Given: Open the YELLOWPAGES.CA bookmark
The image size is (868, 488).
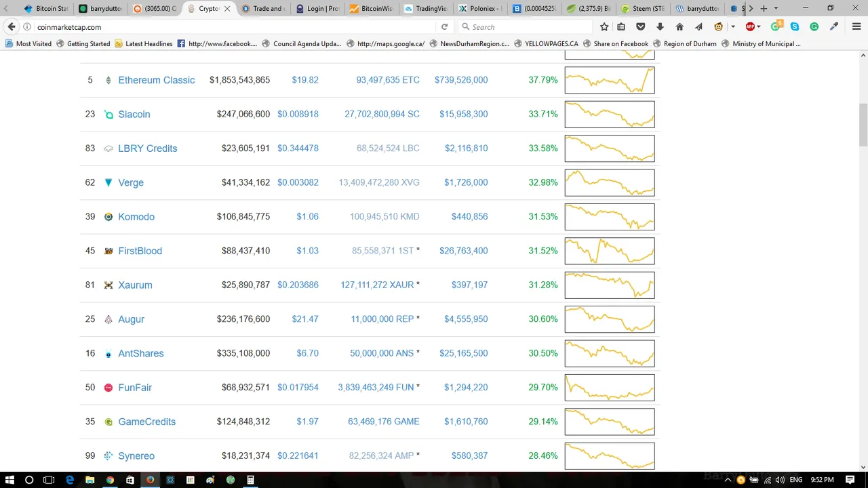Looking at the screenshot, I should point(546,43).
